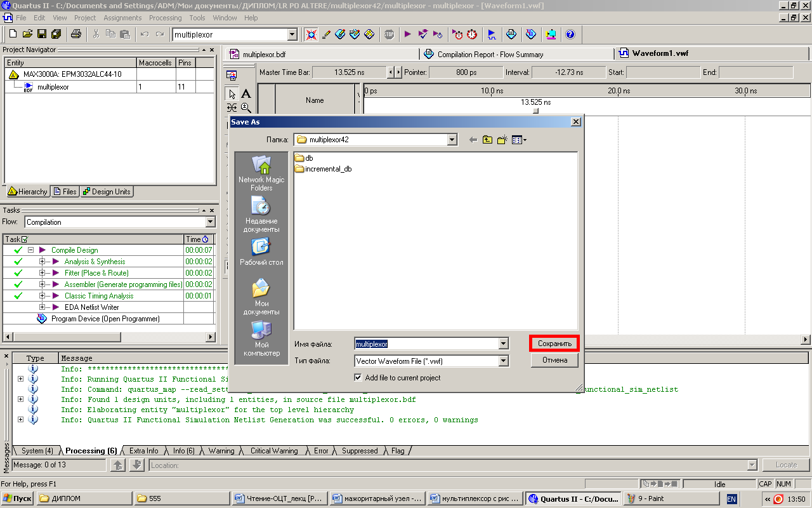The width and height of the screenshot is (812, 508).
Task: Click the next time bar arrow button
Action: [x=398, y=72]
